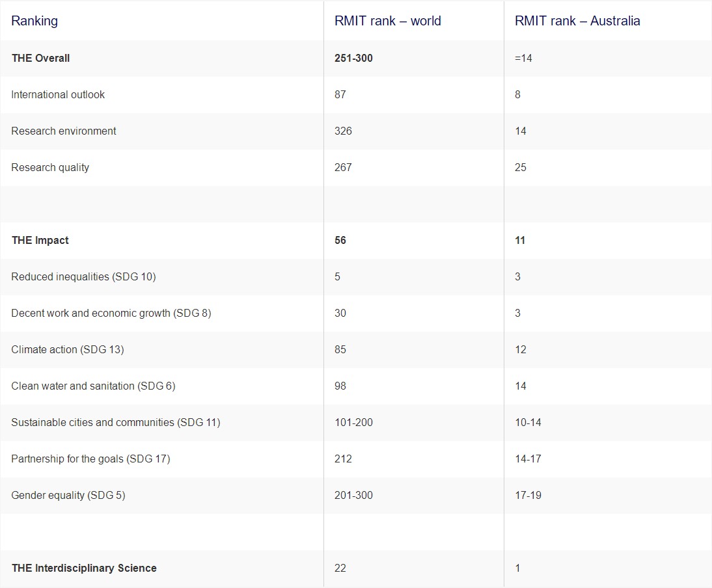The width and height of the screenshot is (712, 588).
Task: Select the THE Impact row heading
Action: (40, 241)
